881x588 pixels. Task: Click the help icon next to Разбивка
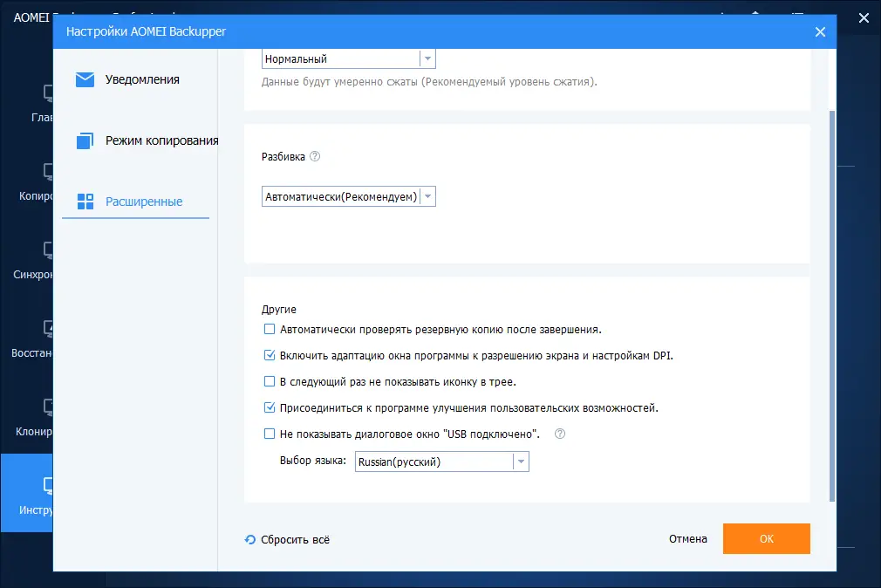315,156
